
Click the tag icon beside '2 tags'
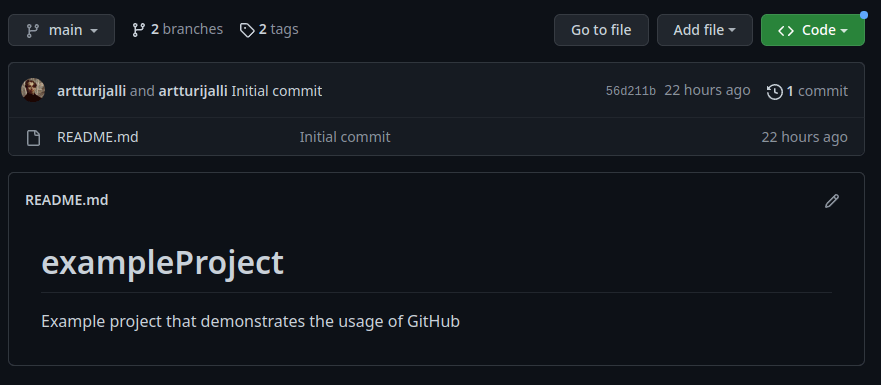tap(247, 30)
